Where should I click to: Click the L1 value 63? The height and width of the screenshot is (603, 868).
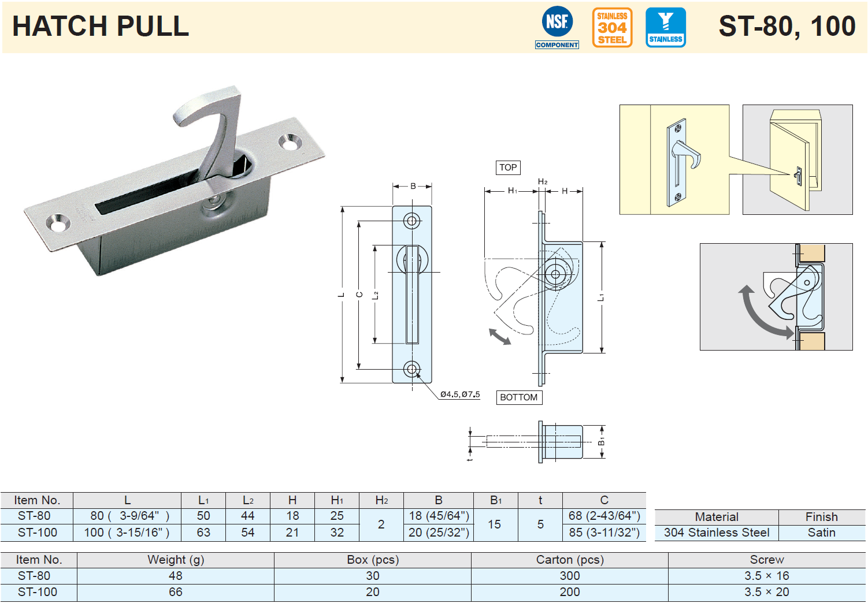pyautogui.click(x=203, y=533)
